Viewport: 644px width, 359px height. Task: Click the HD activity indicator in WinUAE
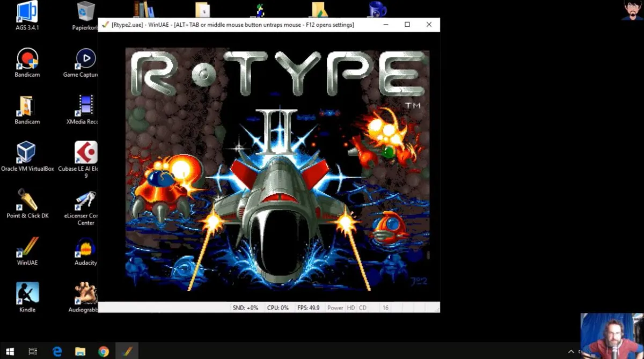(x=350, y=307)
